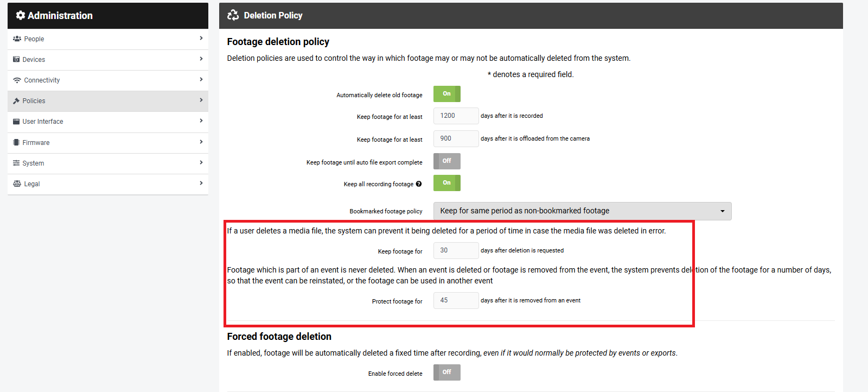
Task: Expand the Policies section chevron
Action: 201,100
